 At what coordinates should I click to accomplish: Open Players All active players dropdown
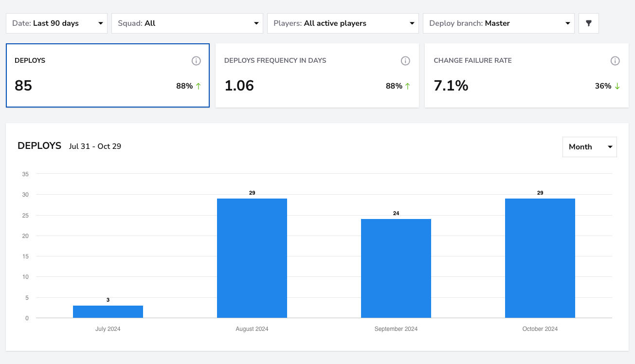(343, 23)
